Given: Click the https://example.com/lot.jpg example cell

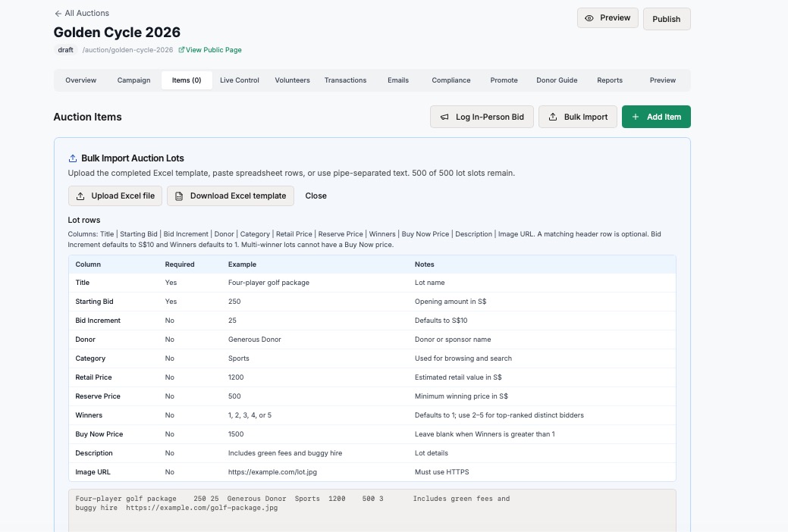Looking at the screenshot, I should pyautogui.click(x=272, y=472).
